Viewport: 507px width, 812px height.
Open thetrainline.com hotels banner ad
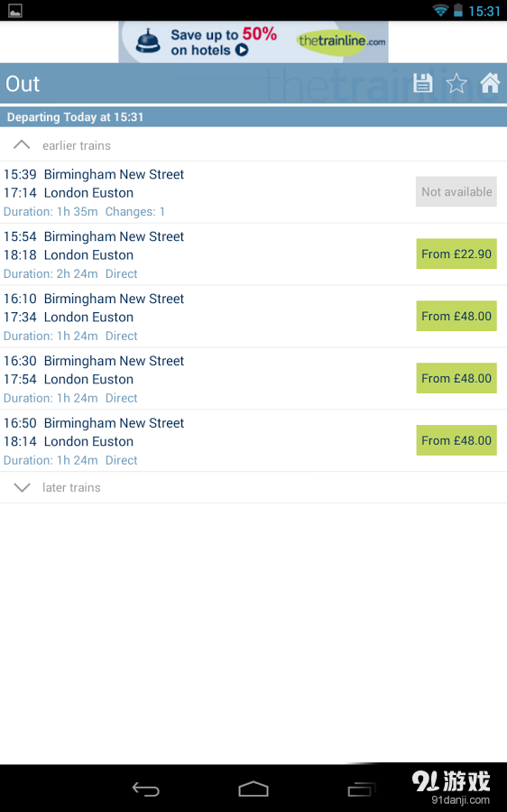point(253,42)
